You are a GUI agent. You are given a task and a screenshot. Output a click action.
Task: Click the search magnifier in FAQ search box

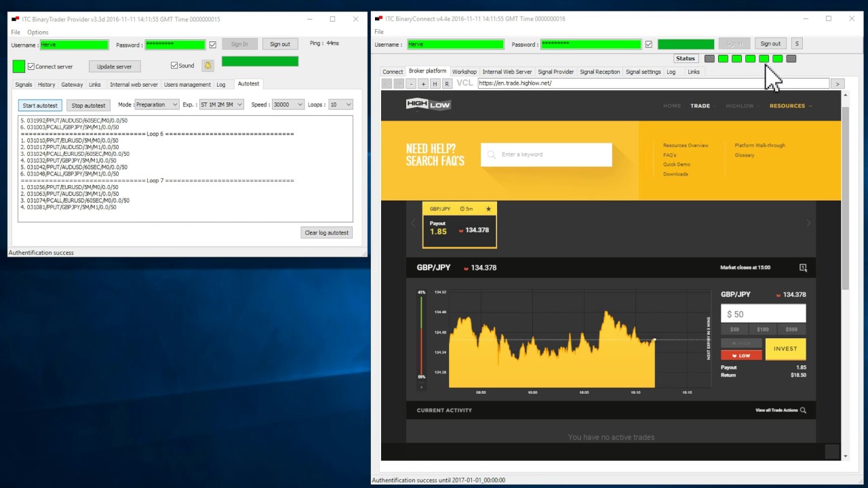492,155
